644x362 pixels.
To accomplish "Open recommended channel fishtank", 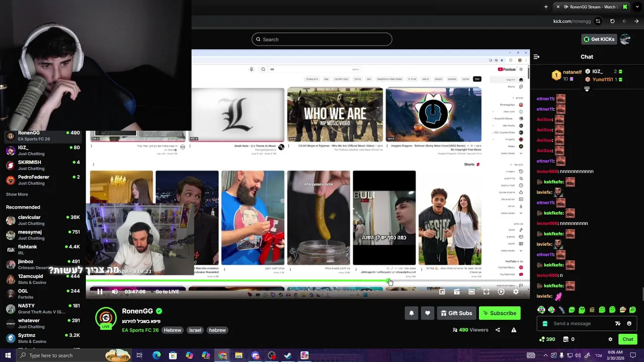I will (x=42, y=249).
